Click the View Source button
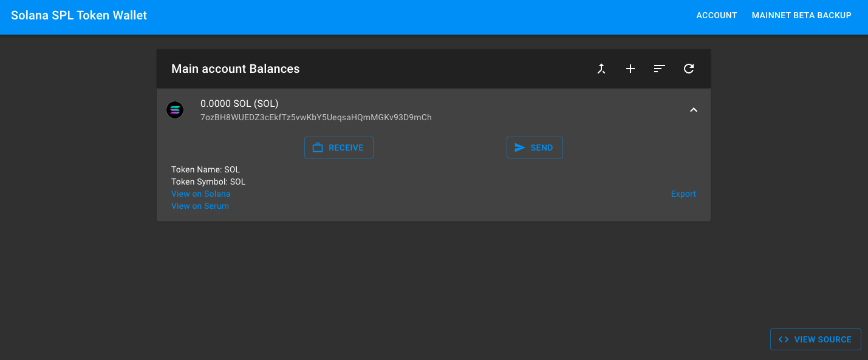 (x=816, y=339)
